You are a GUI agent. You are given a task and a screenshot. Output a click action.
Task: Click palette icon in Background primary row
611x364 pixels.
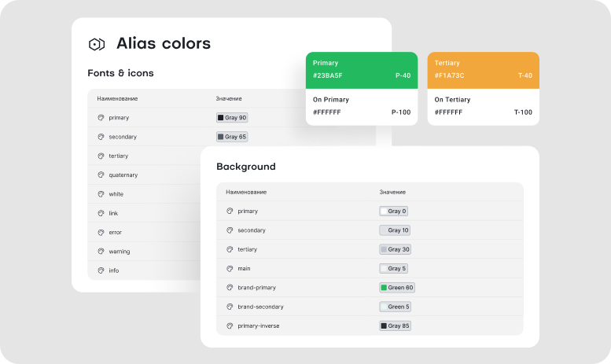[x=230, y=211]
